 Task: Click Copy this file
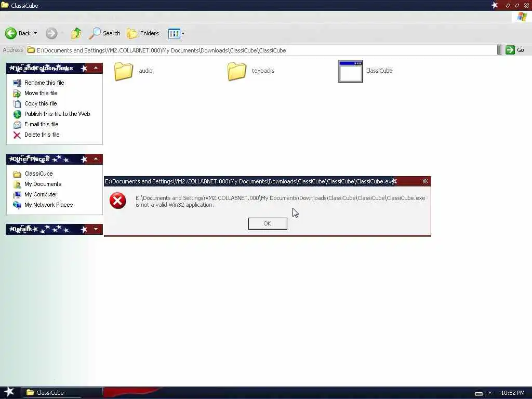[41, 103]
